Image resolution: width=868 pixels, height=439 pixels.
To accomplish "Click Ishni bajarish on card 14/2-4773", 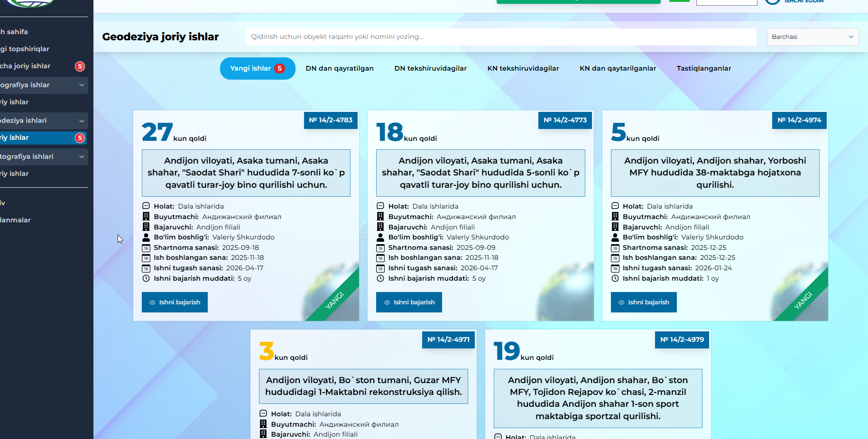I will point(409,302).
